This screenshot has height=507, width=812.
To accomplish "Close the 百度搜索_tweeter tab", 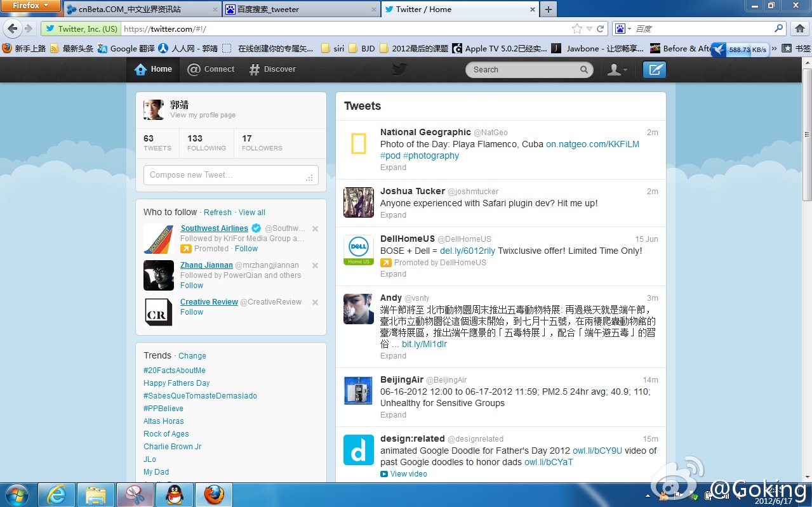I will (374, 10).
